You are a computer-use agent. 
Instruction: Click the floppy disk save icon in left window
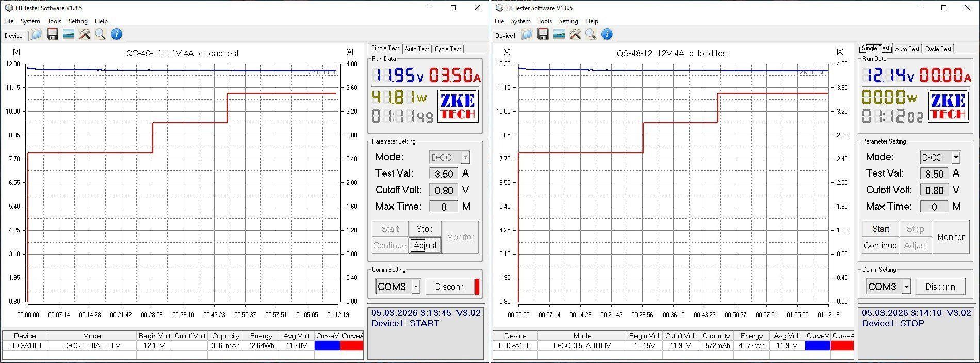tap(52, 35)
